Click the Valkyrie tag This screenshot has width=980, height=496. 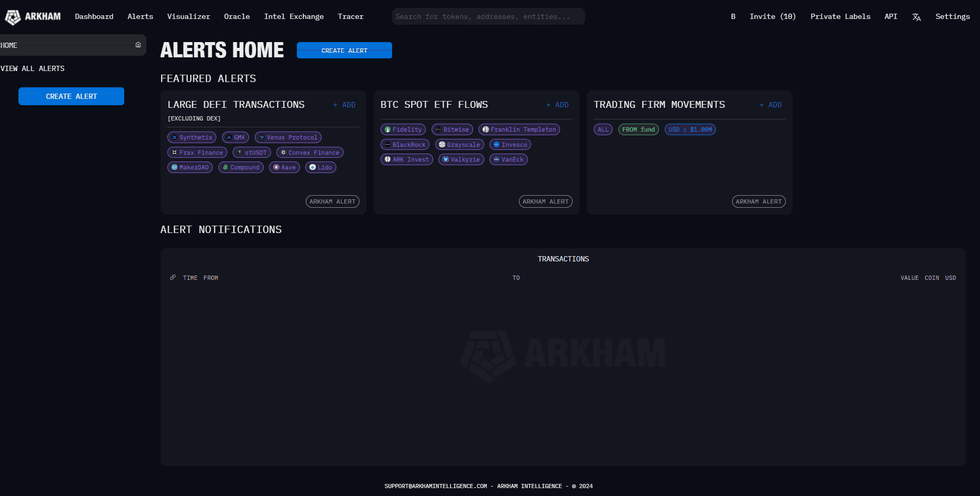[x=461, y=159]
